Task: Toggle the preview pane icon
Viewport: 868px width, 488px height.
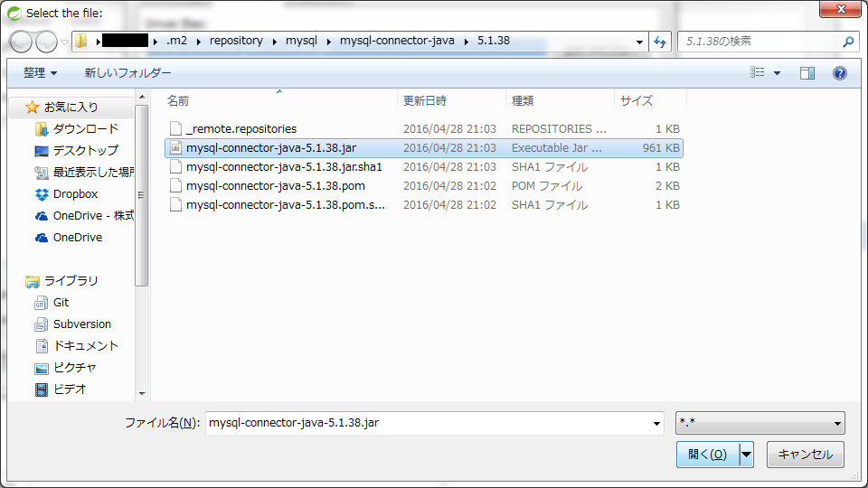Action: 807,73
